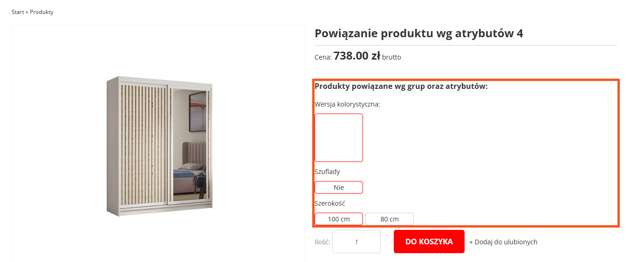Click the brutto text beside price
The height and width of the screenshot is (262, 644).
391,57
